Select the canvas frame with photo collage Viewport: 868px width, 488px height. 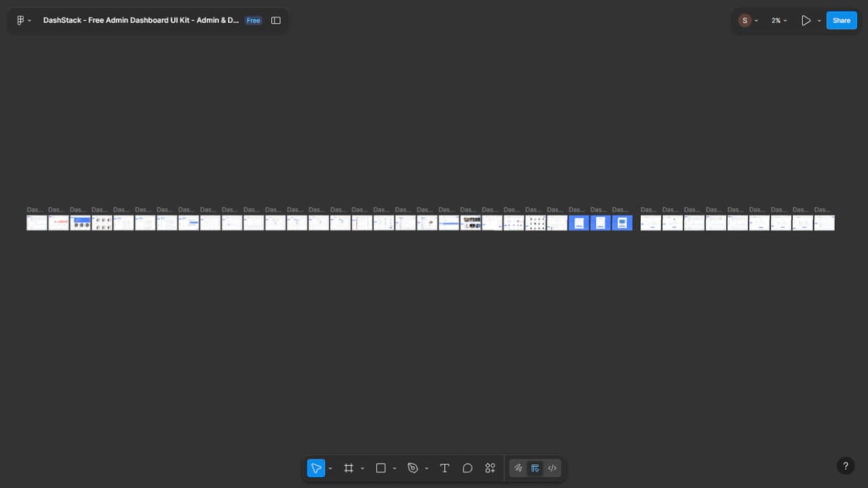coord(471,223)
